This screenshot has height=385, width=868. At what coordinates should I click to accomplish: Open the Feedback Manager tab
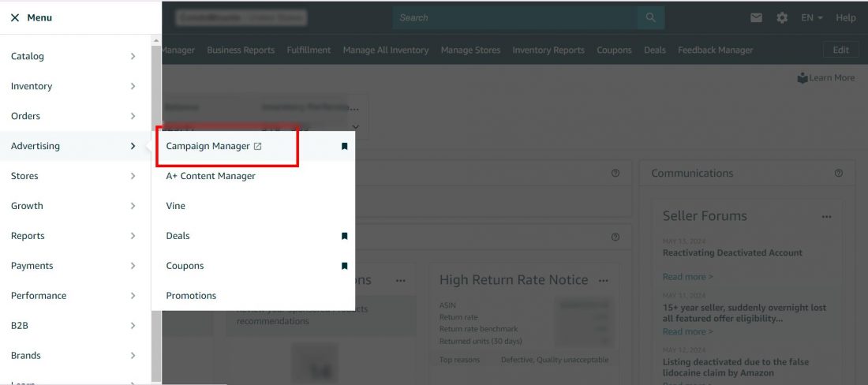coord(715,50)
